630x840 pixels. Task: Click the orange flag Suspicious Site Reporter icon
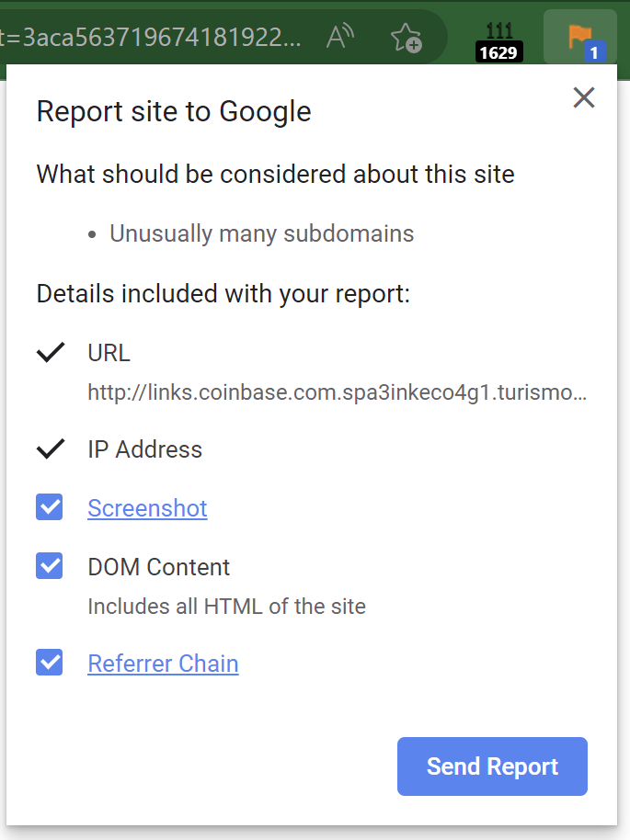click(579, 39)
